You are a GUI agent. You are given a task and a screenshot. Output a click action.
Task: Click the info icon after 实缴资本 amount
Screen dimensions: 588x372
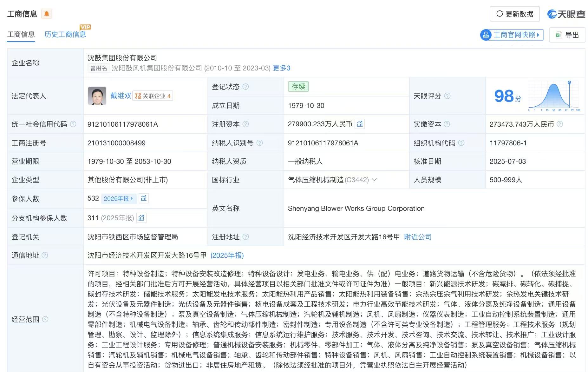point(560,124)
